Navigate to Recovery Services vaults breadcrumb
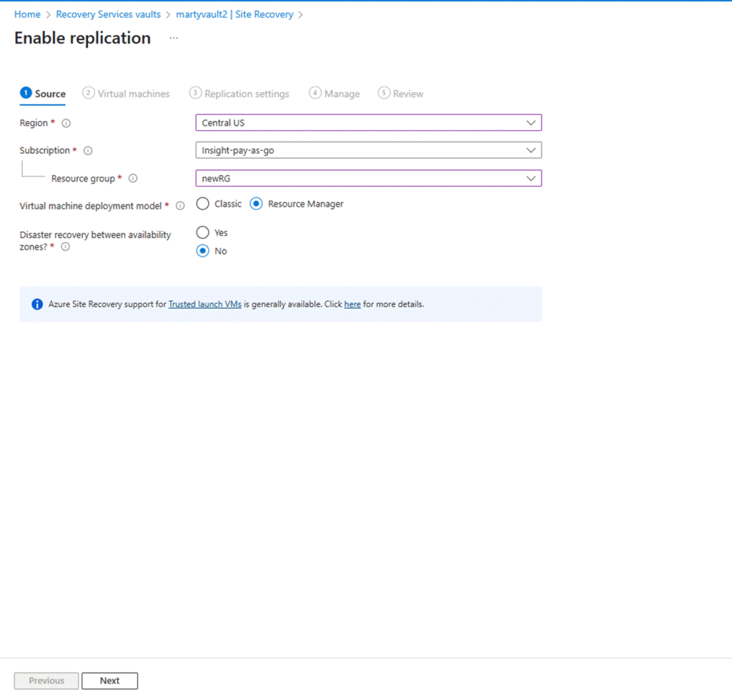Screen dimensions: 732x700 coord(108,14)
